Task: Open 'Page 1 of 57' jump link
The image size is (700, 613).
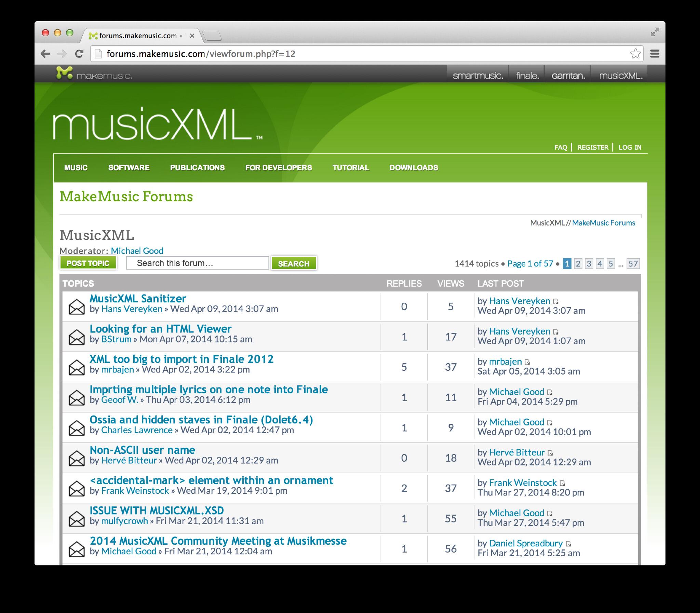Action: (530, 263)
